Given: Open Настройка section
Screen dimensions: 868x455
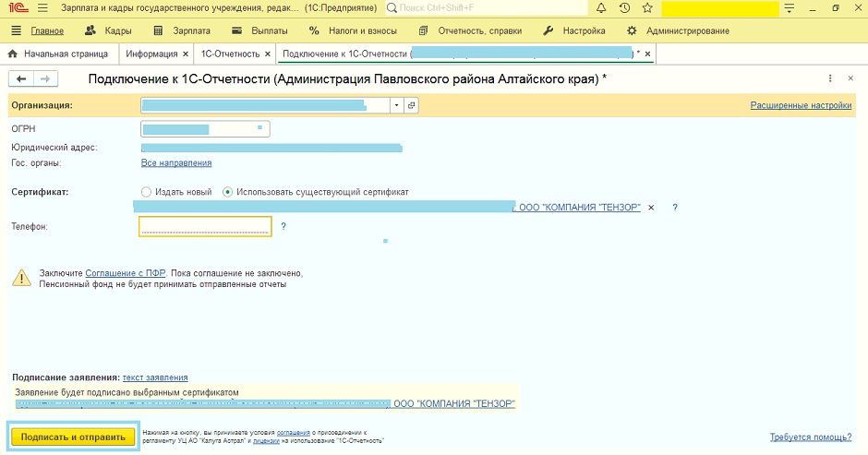Looking at the screenshot, I should 584,31.
